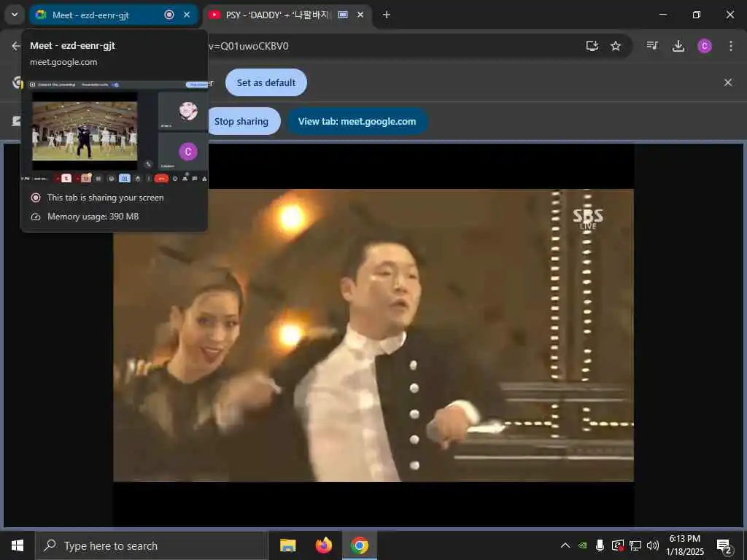This screenshot has width=747, height=560.
Task: Open a new browser tab
Action: (387, 15)
